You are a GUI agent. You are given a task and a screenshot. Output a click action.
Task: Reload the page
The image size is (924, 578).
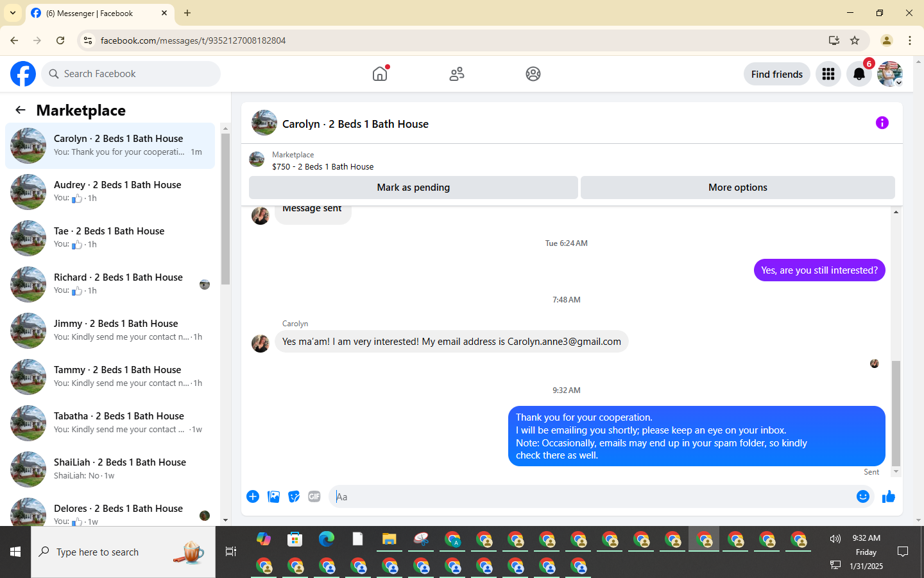pos(60,40)
